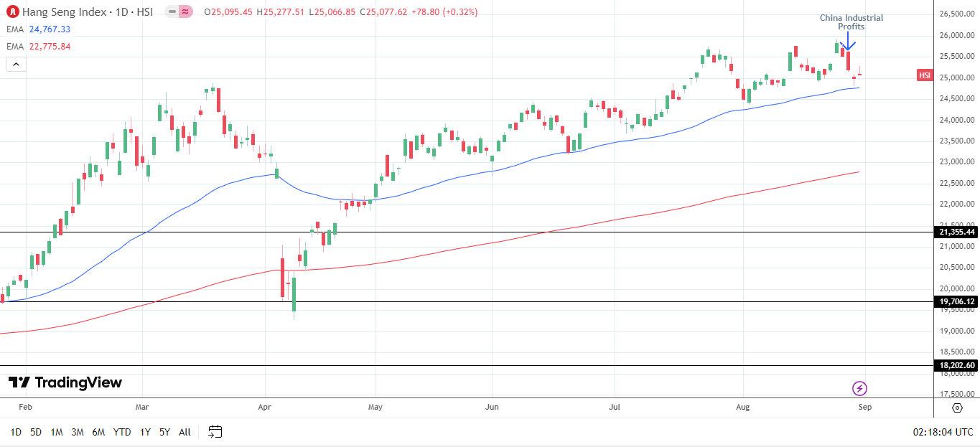This screenshot has height=447, width=980.
Task: Click the 26,500.00 price axis label
Action: pyautogui.click(x=957, y=14)
